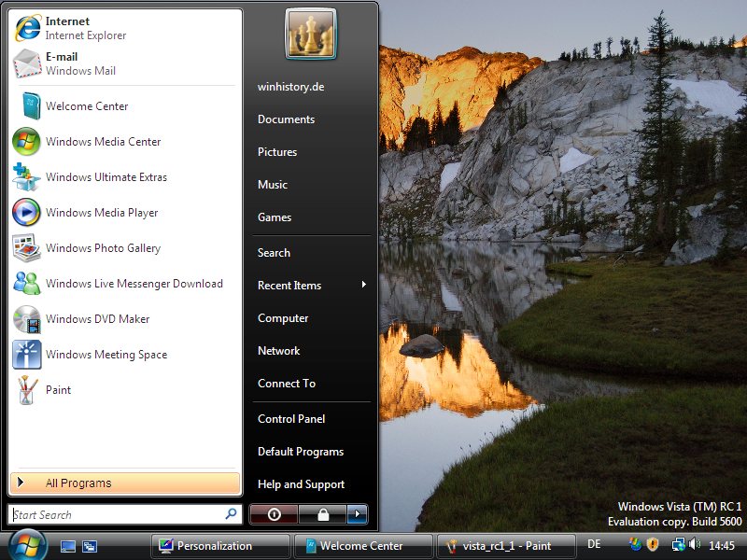Open the winhistory.de user folder

click(291, 87)
